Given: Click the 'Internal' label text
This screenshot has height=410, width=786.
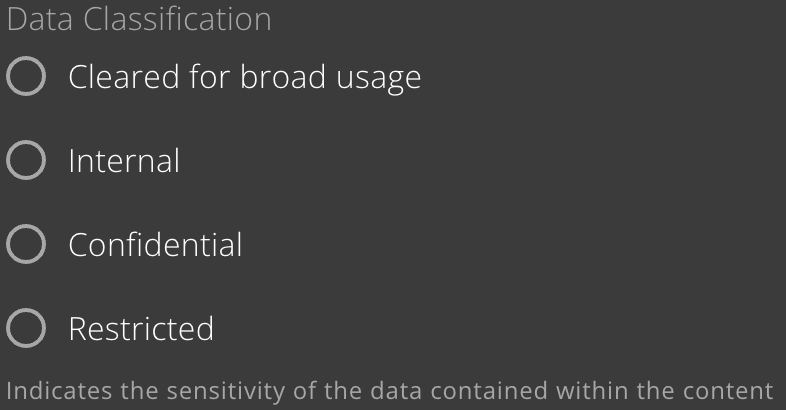Looking at the screenshot, I should coord(124,161).
